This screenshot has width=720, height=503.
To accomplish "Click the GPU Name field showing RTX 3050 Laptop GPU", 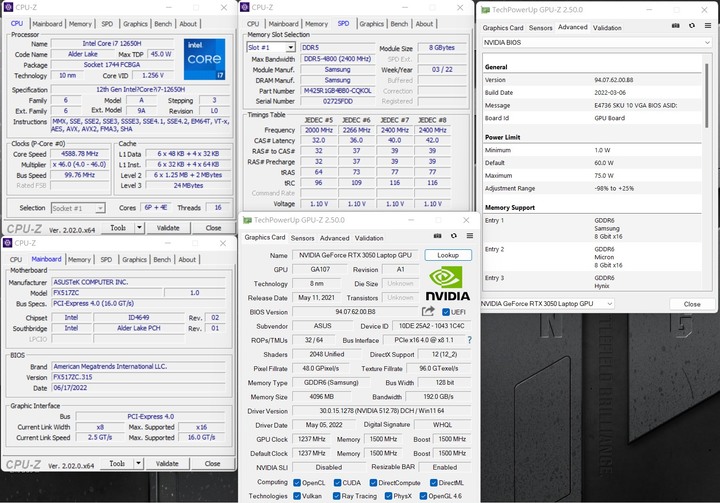I will pos(355,255).
